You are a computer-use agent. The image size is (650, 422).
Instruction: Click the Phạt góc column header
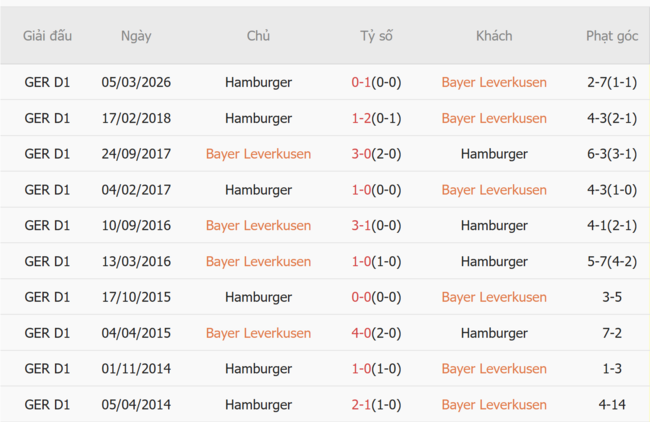(x=612, y=36)
